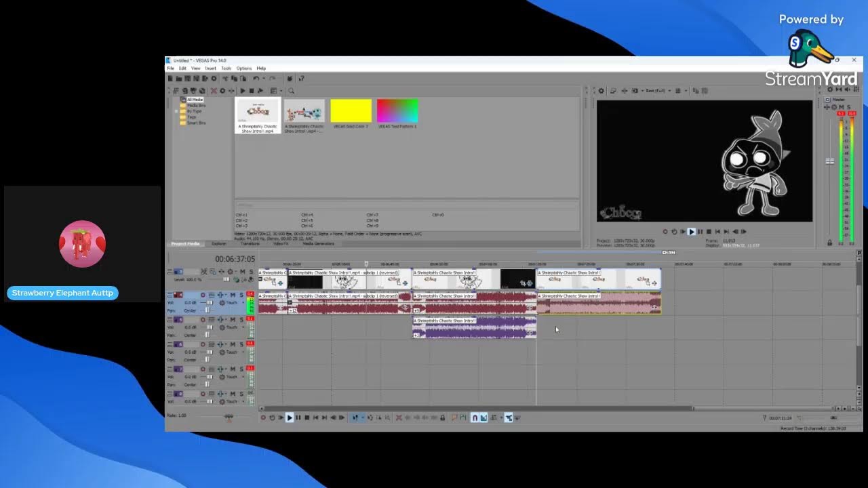Viewport: 868px width, 488px height.
Task: Open the File menu
Action: coord(171,68)
